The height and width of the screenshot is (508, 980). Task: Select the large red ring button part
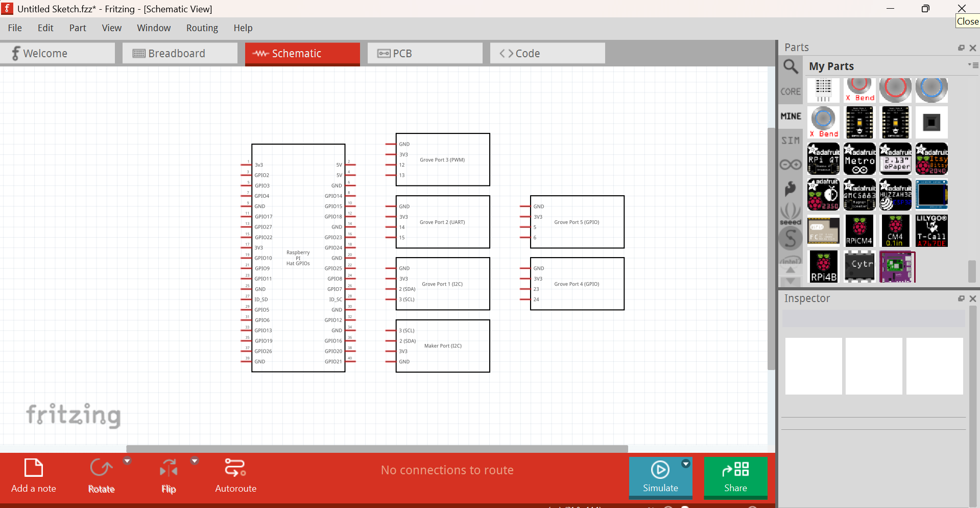895,90
